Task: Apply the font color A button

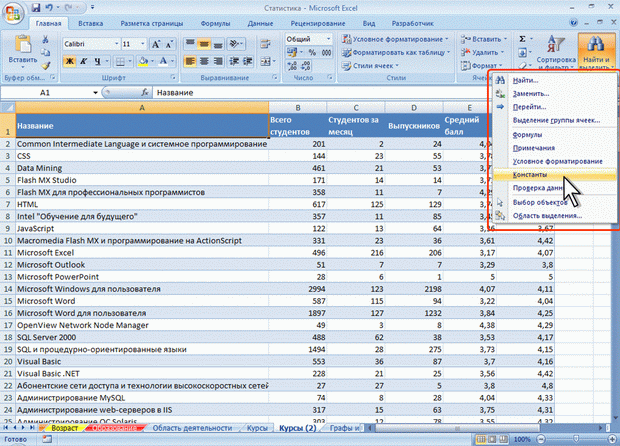Action: pos(163,61)
